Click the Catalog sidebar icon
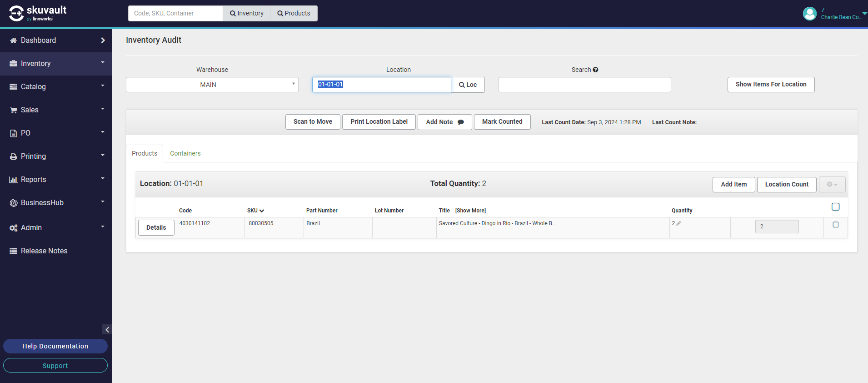 [13, 87]
